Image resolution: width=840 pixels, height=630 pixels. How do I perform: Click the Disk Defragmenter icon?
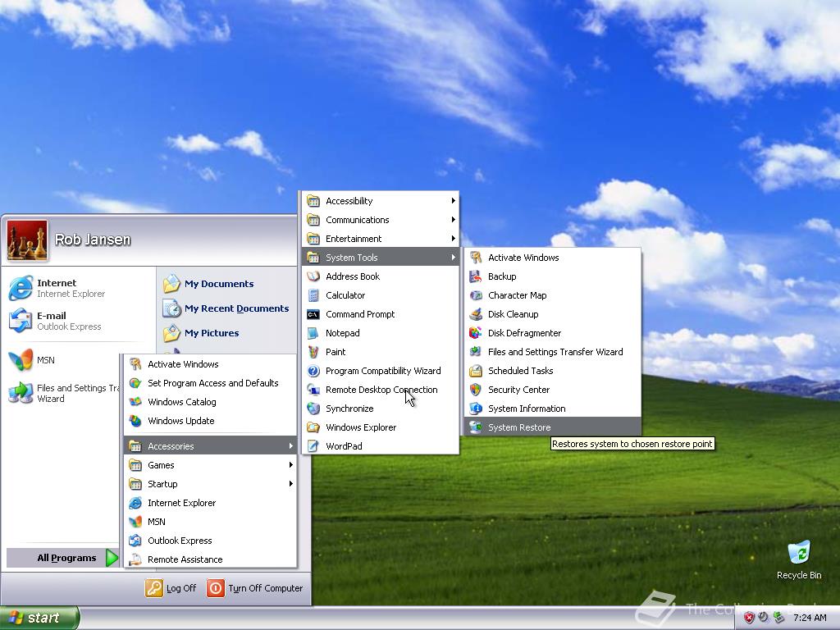475,333
